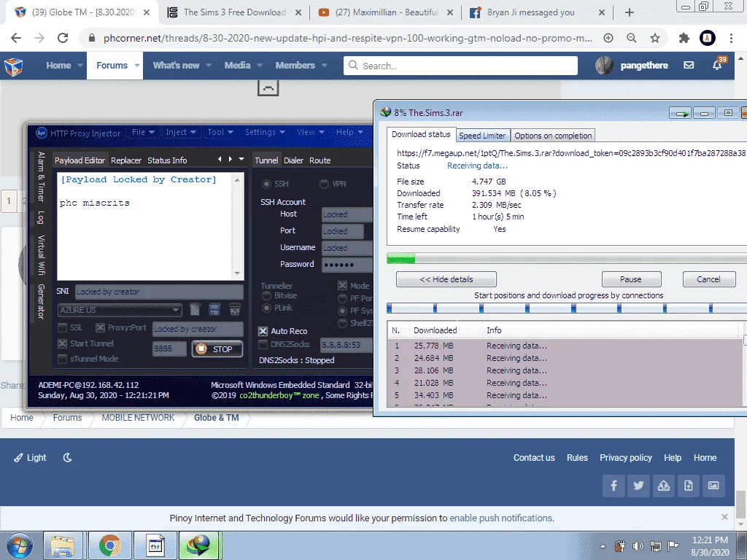Enable the DNS2Socks checkbox
The image size is (747, 560).
click(x=263, y=344)
